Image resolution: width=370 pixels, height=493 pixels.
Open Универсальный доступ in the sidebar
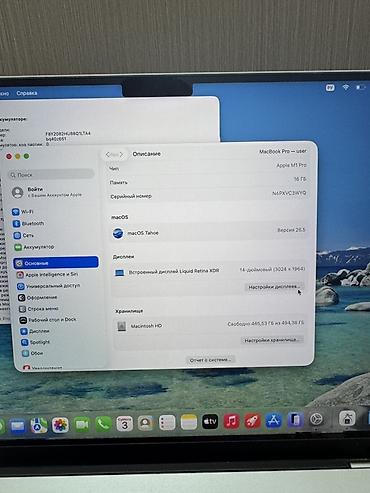click(49, 286)
